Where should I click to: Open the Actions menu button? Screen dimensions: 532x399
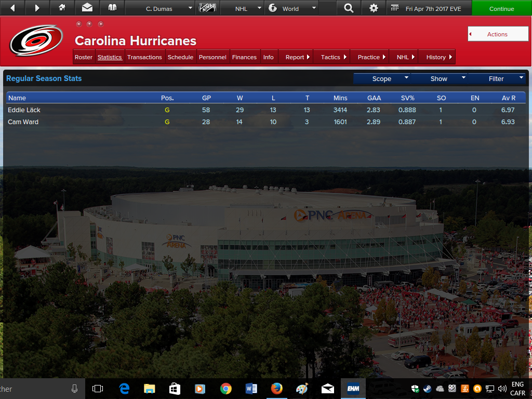(x=498, y=34)
